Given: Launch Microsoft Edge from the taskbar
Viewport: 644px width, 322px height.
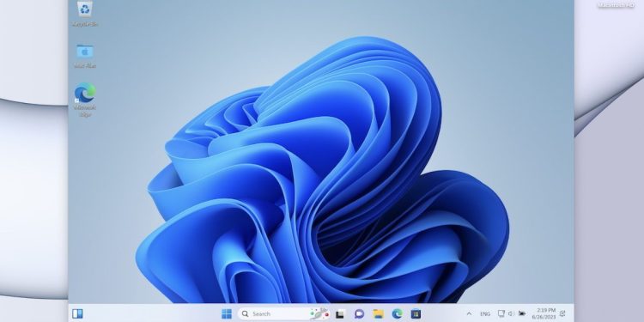Looking at the screenshot, I should pyautogui.click(x=398, y=314).
